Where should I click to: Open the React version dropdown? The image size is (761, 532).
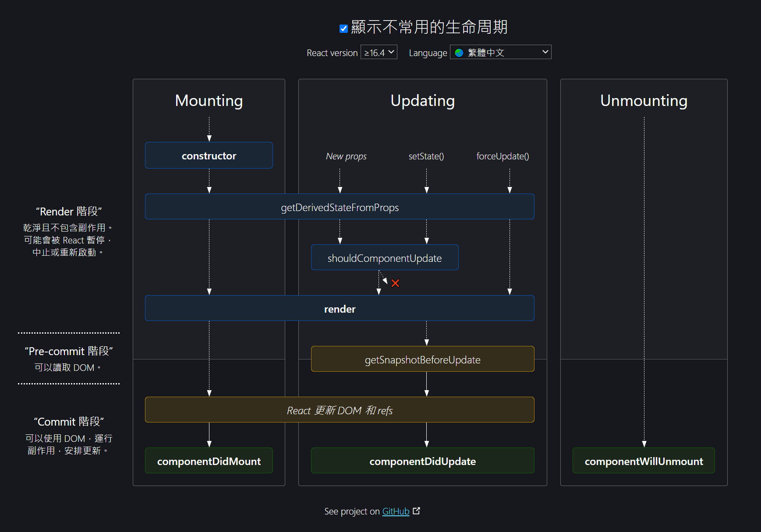[379, 52]
